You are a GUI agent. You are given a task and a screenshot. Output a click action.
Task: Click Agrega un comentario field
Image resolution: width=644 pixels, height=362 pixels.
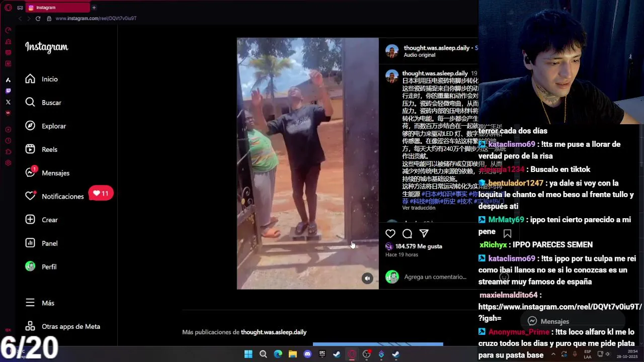click(x=435, y=277)
